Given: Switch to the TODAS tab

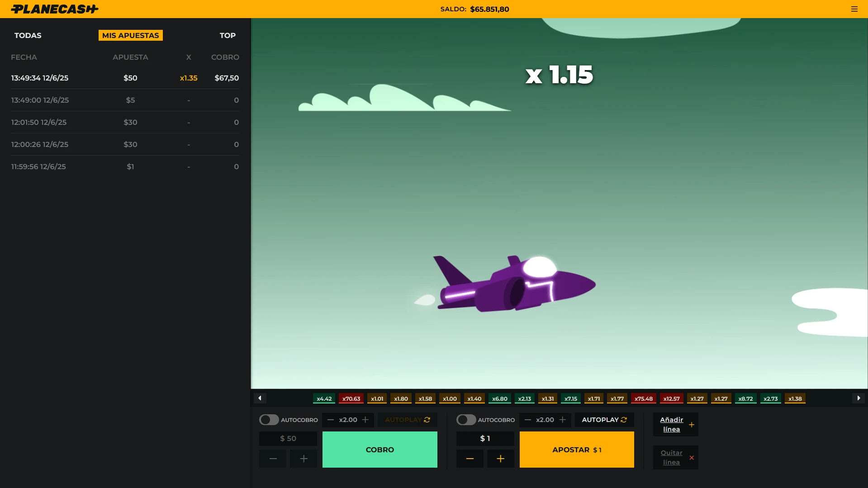Looking at the screenshot, I should (x=28, y=35).
